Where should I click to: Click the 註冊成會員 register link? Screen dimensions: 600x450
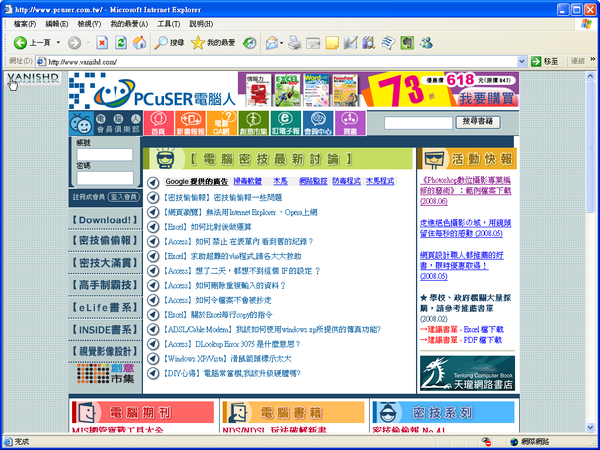tap(89, 197)
